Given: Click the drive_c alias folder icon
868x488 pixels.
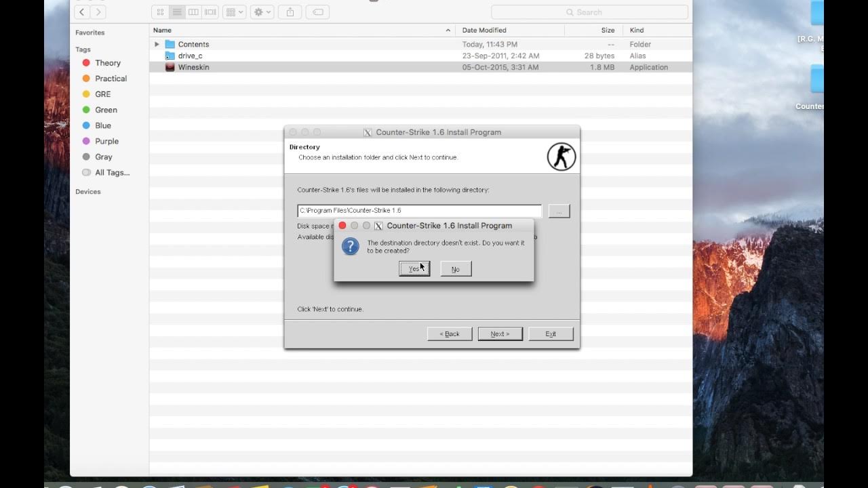Looking at the screenshot, I should point(170,56).
